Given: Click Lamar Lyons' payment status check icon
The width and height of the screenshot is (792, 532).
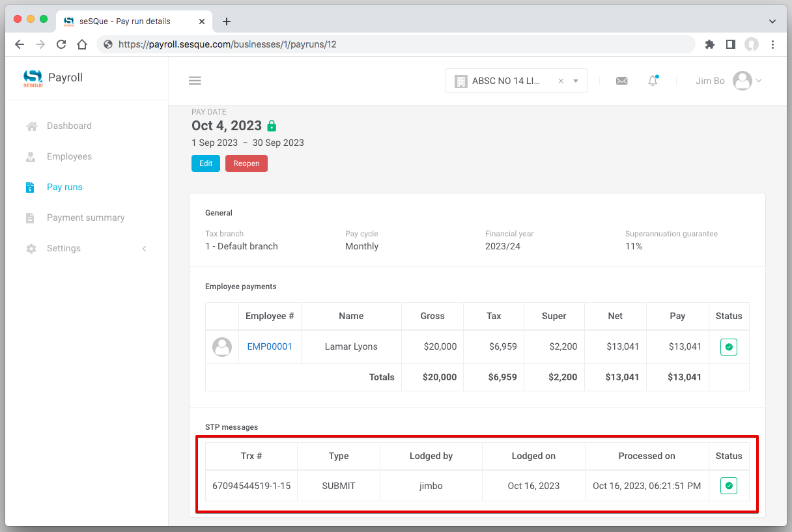Looking at the screenshot, I should pos(728,347).
